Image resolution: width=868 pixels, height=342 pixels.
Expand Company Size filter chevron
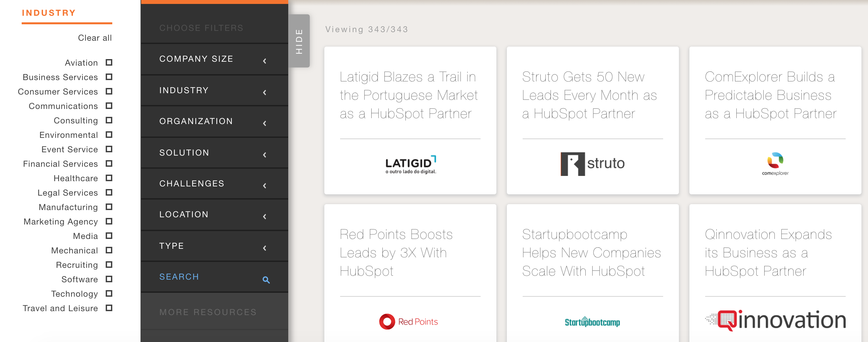tap(265, 61)
